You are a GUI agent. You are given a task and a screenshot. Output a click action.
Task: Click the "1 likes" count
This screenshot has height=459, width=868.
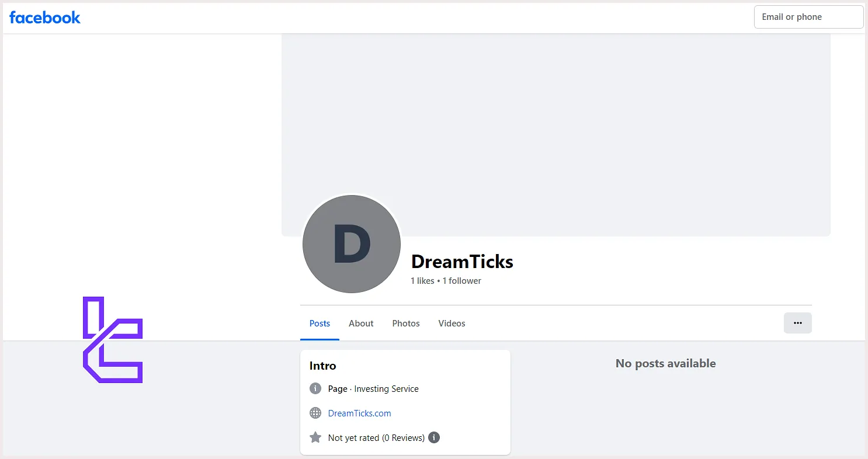click(x=422, y=281)
